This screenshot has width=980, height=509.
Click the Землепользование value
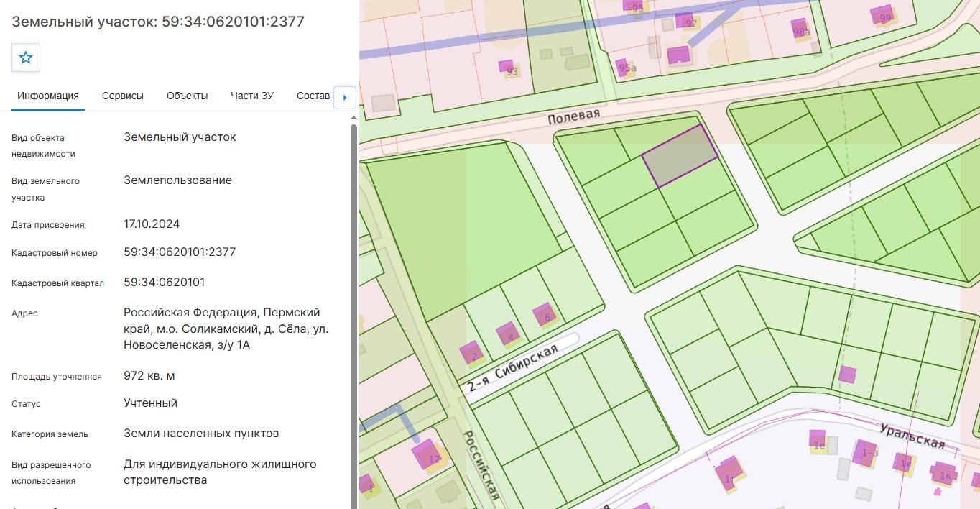(177, 180)
